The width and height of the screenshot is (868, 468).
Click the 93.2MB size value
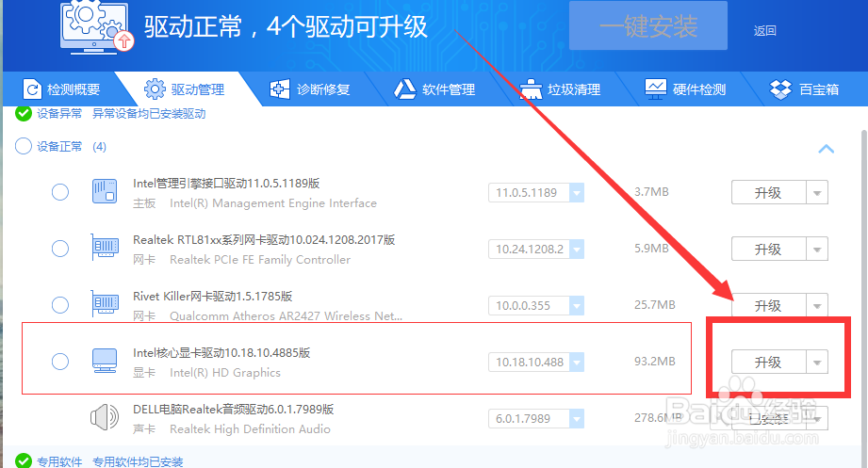pyautogui.click(x=655, y=362)
